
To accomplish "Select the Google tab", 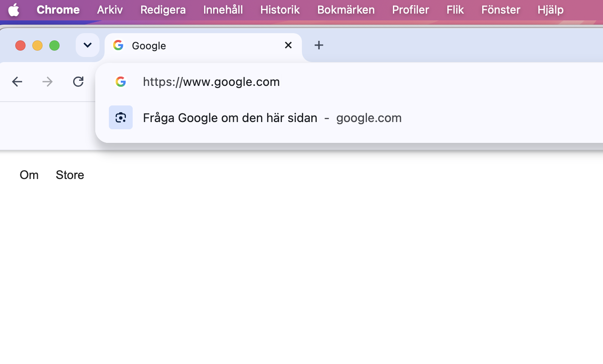I will point(203,45).
